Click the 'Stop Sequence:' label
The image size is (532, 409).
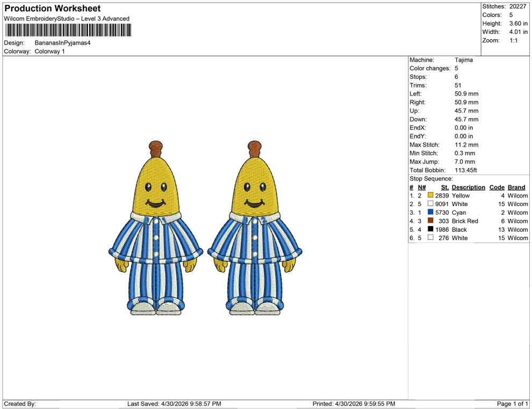[431, 179]
